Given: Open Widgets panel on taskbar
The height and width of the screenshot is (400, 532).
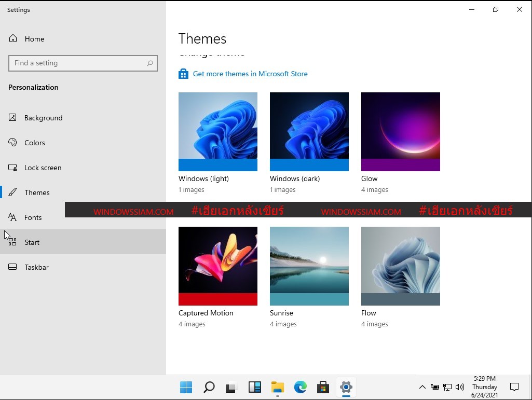Looking at the screenshot, I should pos(254,387).
